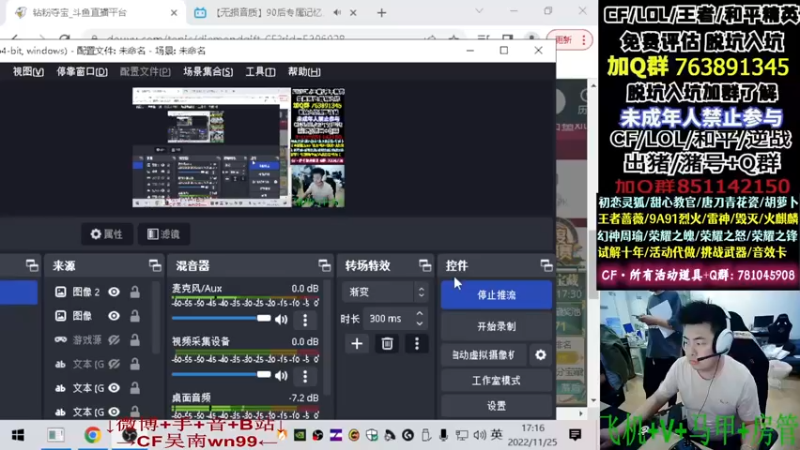The width and height of the screenshot is (800, 450).
Task: Pop out the 来源 sources dock
Action: coord(155,265)
